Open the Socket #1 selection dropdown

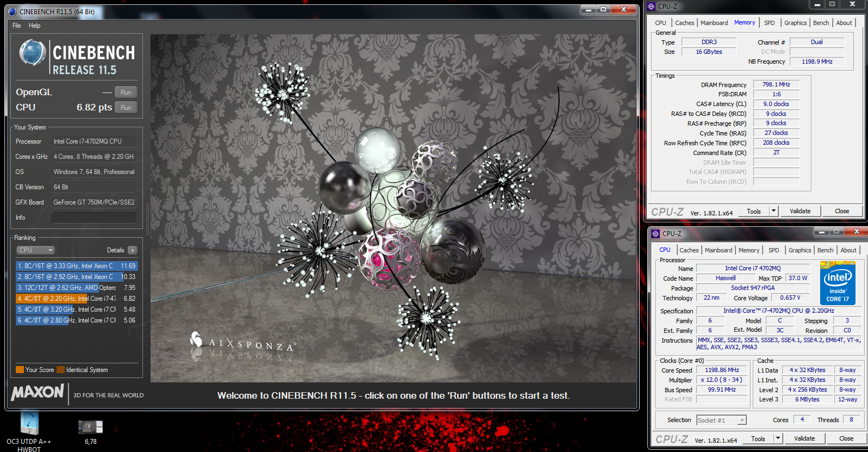click(722, 420)
